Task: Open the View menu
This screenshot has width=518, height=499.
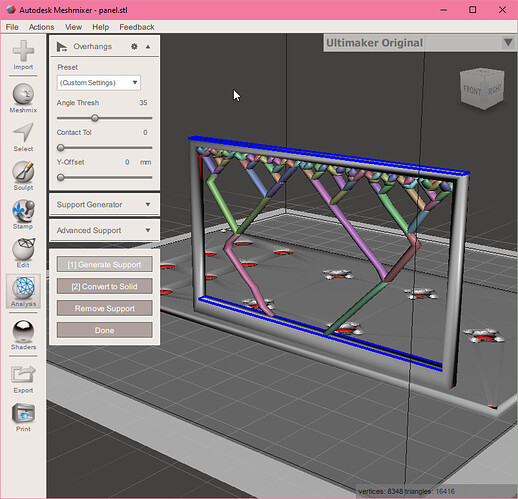Action: [x=73, y=27]
